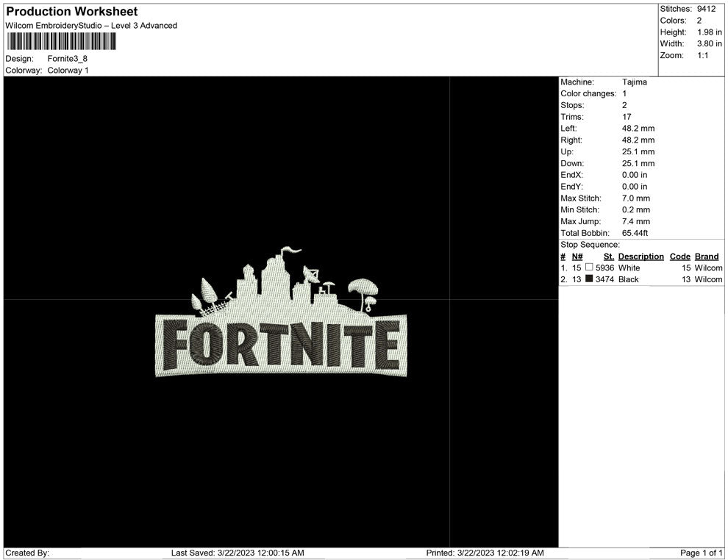728x560 pixels.
Task: Click the 'St.' column header
Action: point(609,256)
